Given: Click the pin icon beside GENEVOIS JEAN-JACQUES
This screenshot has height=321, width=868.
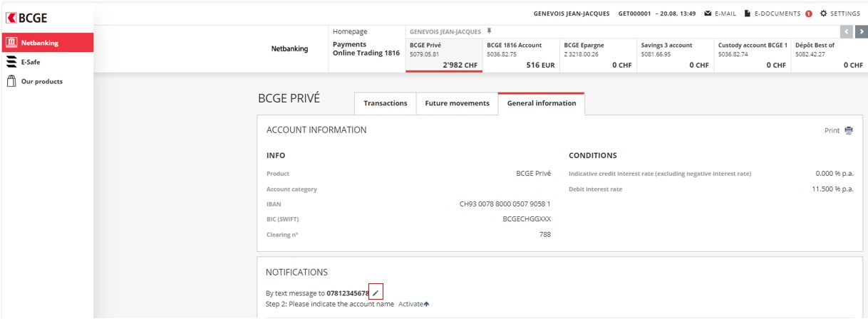Looking at the screenshot, I should tap(489, 31).
